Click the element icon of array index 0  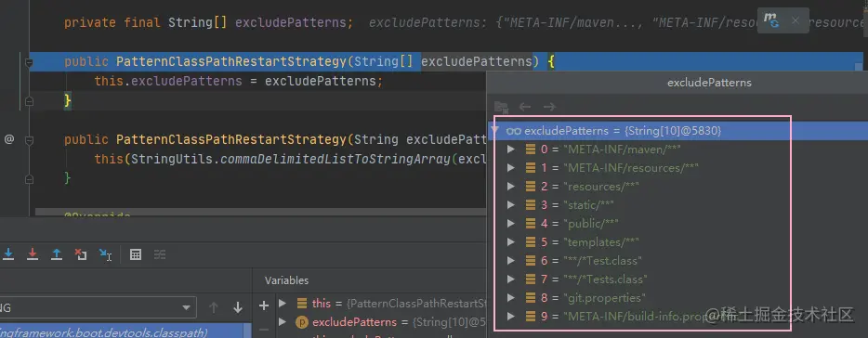pos(531,149)
